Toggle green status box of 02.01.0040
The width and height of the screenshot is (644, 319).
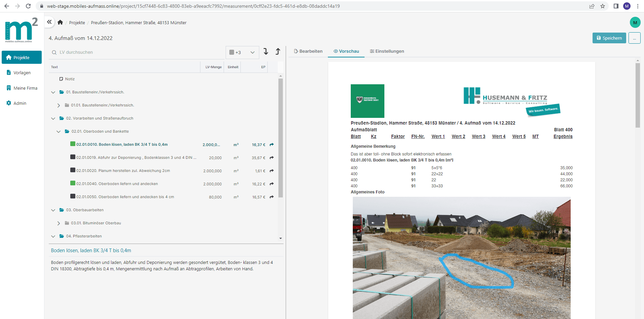(x=73, y=183)
